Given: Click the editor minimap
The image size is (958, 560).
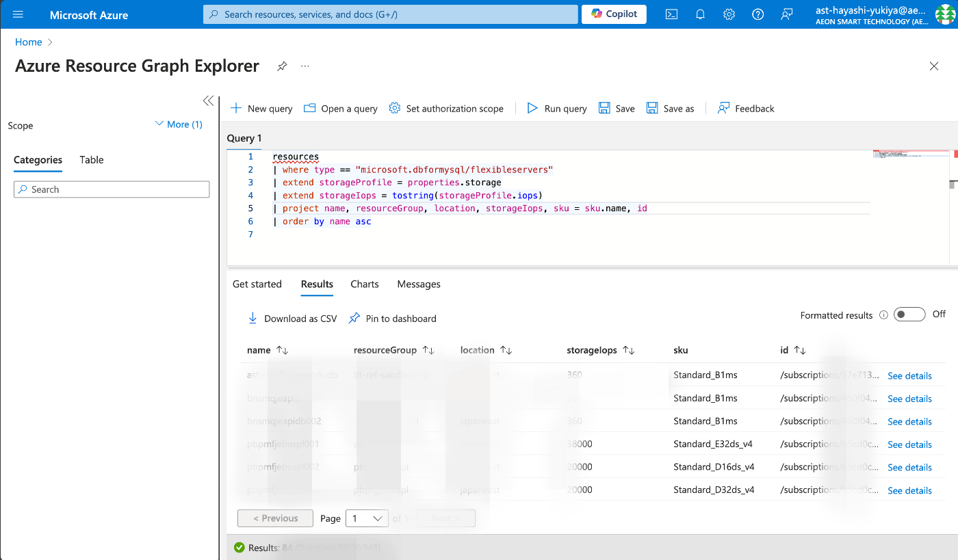Looking at the screenshot, I should [910, 155].
